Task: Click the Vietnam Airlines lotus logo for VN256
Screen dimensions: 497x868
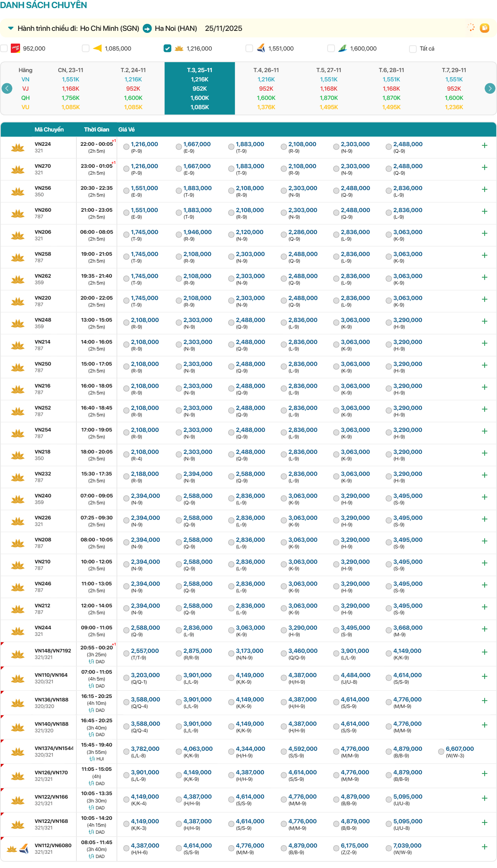Action: pyautogui.click(x=18, y=191)
